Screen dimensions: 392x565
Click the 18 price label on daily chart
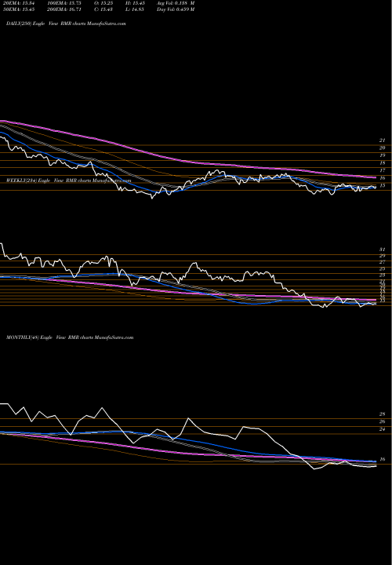coord(383,163)
